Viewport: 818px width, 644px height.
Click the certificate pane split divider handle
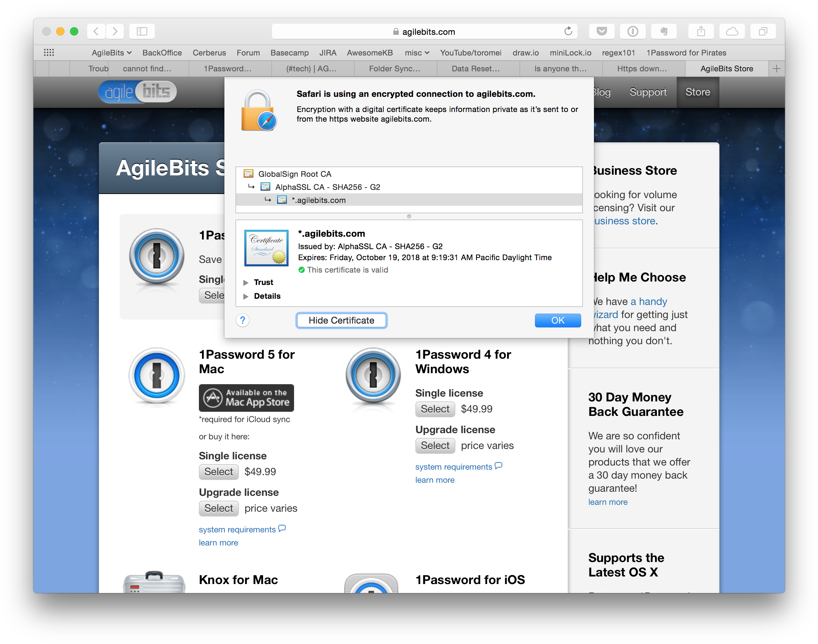coord(409,216)
